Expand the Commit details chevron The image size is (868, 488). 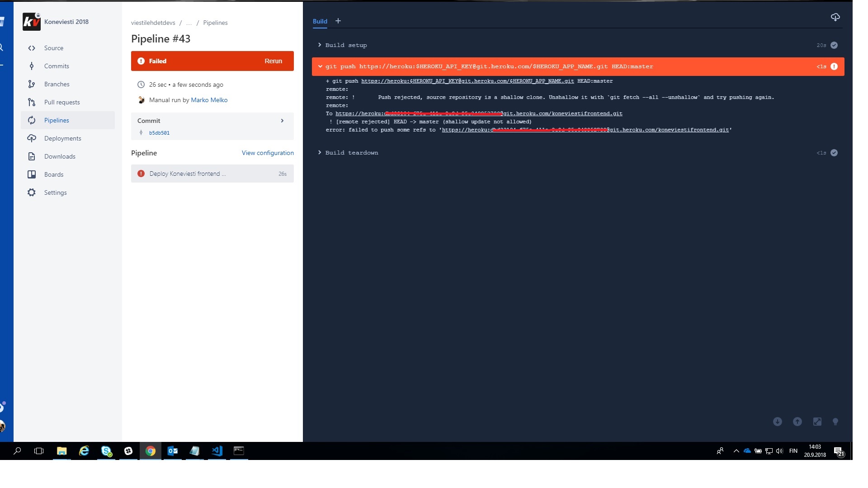click(282, 121)
